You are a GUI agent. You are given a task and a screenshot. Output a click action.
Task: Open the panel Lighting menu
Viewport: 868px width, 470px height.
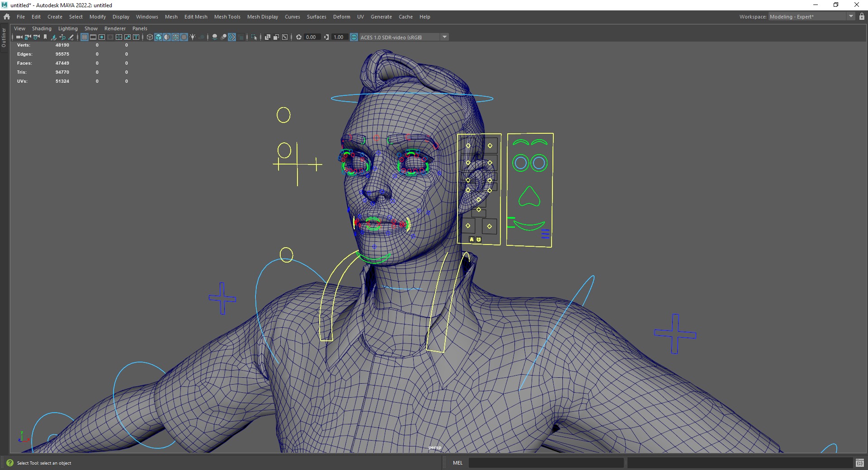pos(68,28)
